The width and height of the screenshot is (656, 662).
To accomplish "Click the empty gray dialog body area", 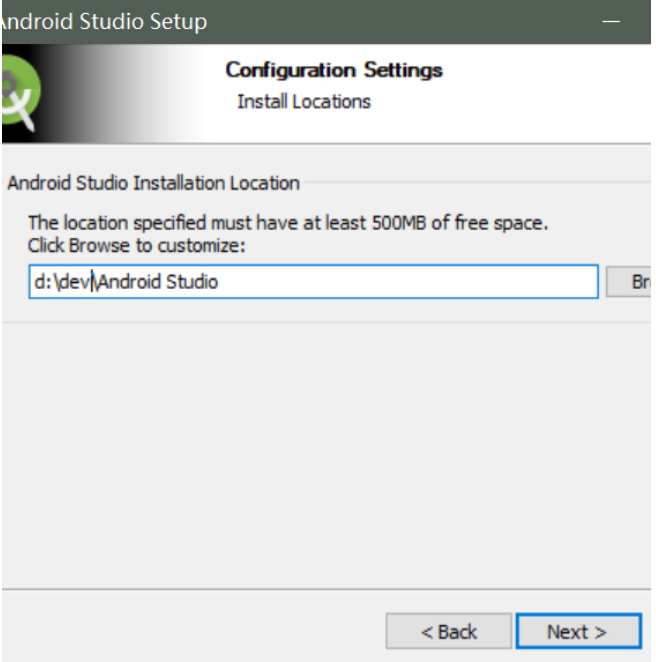I will (325, 452).
